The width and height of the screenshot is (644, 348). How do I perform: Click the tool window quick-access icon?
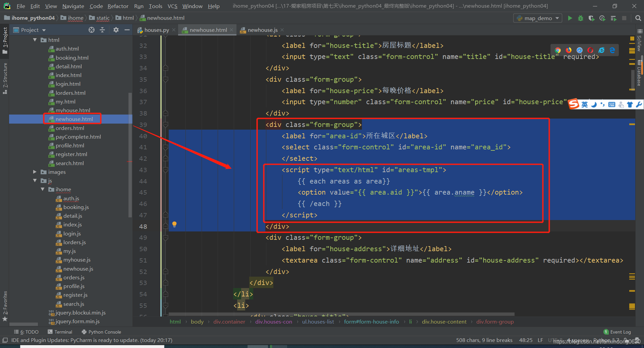5,340
